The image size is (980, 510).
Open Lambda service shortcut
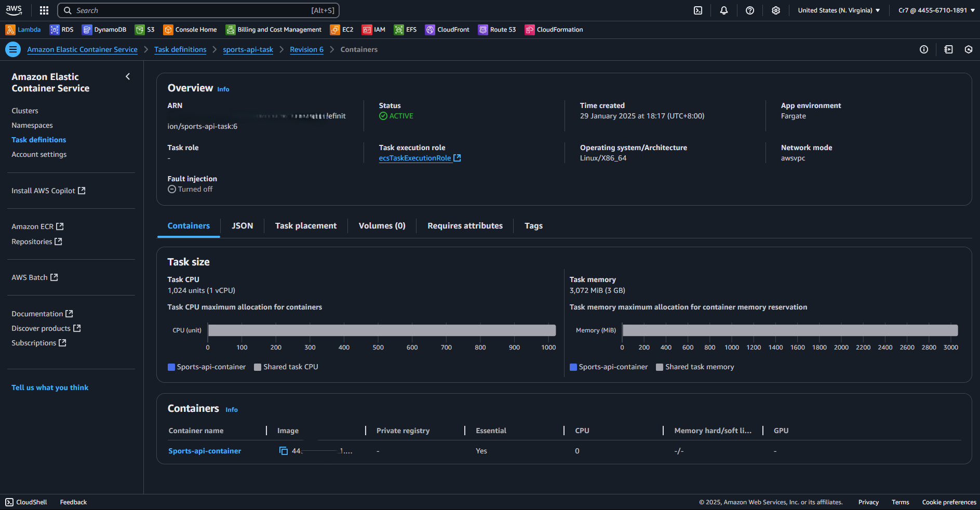tap(23, 30)
